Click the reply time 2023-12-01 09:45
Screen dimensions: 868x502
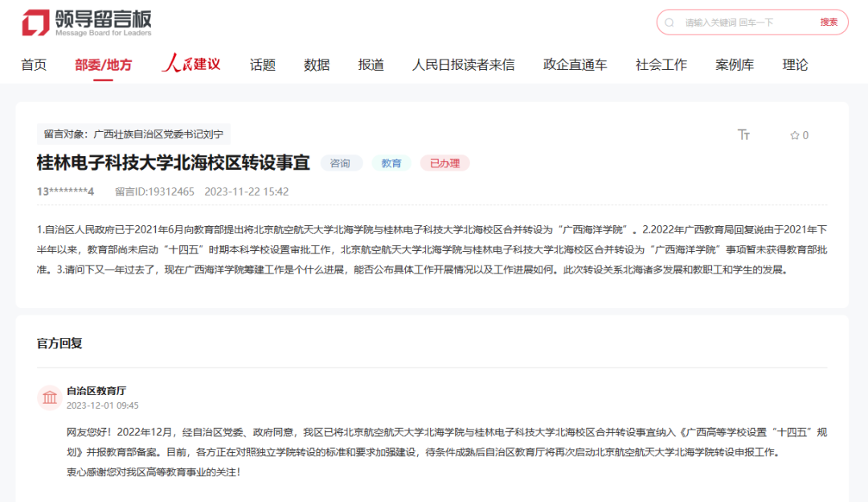102,405
